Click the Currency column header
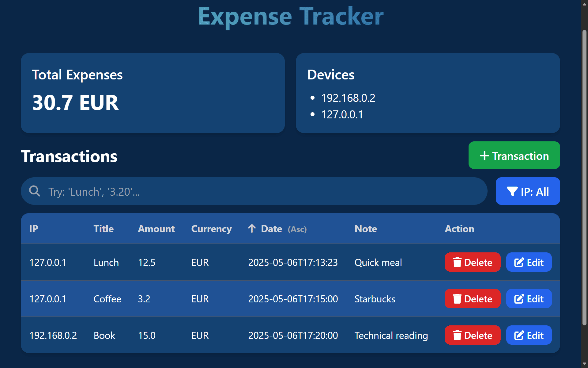Image resolution: width=588 pixels, height=368 pixels. 211,229
